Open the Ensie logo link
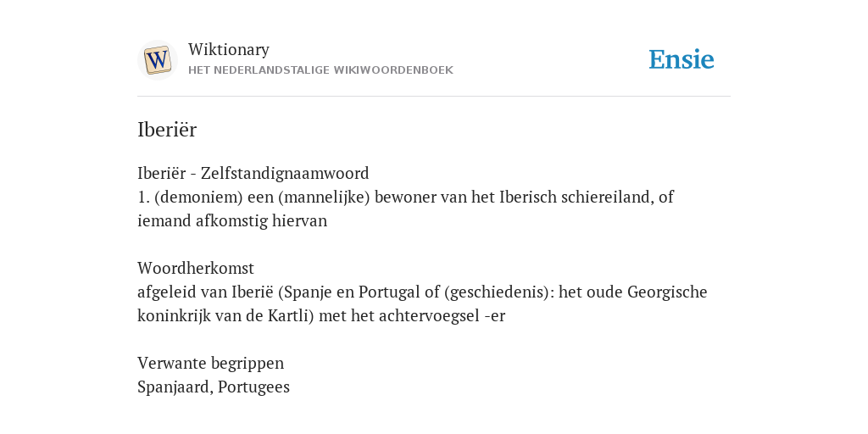Viewport: 868px width, 434px height. 682,60
